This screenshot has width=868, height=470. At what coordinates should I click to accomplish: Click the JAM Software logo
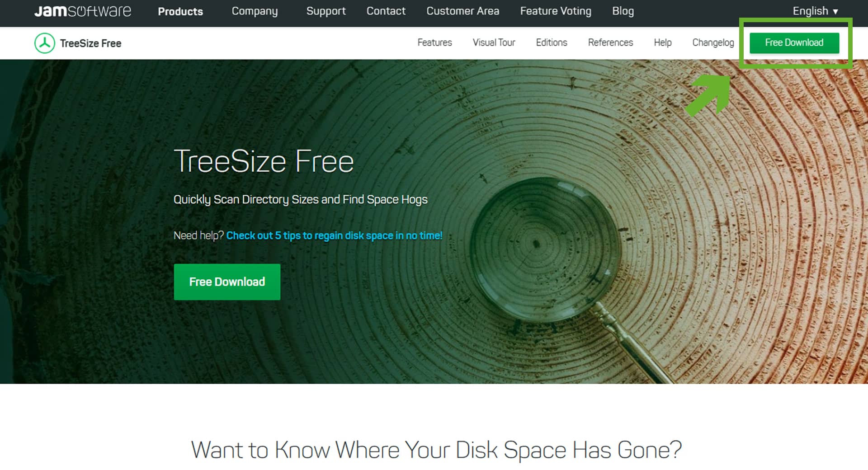[x=83, y=11]
